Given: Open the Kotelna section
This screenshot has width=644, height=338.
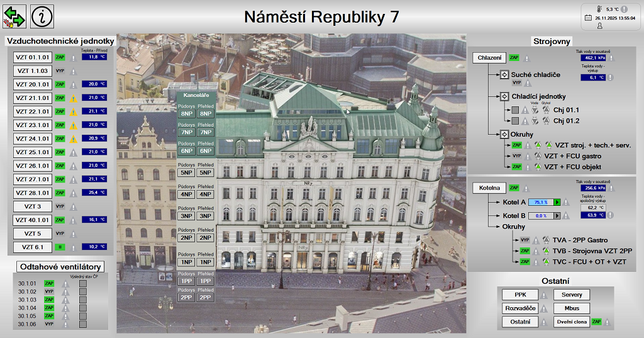Looking at the screenshot, I should (x=489, y=188).
